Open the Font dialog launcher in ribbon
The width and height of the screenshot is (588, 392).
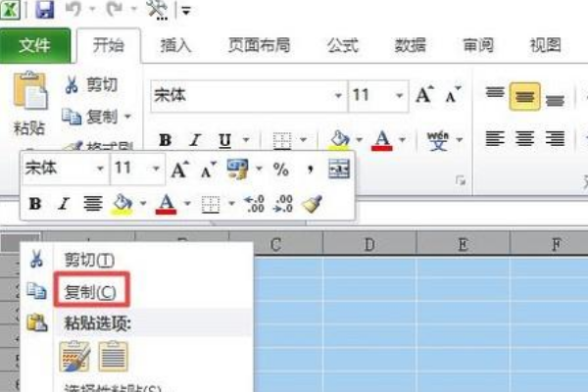pyautogui.click(x=461, y=180)
